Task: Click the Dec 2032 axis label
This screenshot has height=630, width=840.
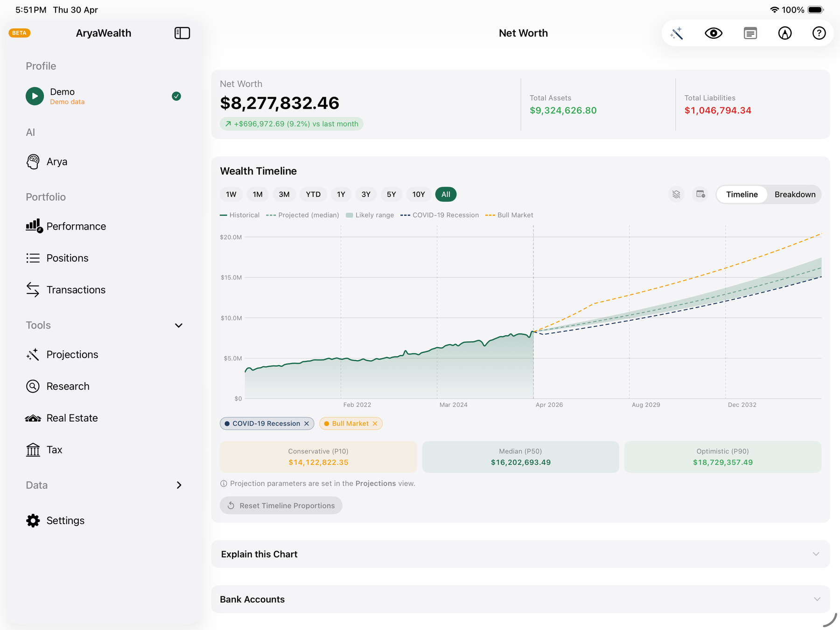Action: pyautogui.click(x=742, y=405)
